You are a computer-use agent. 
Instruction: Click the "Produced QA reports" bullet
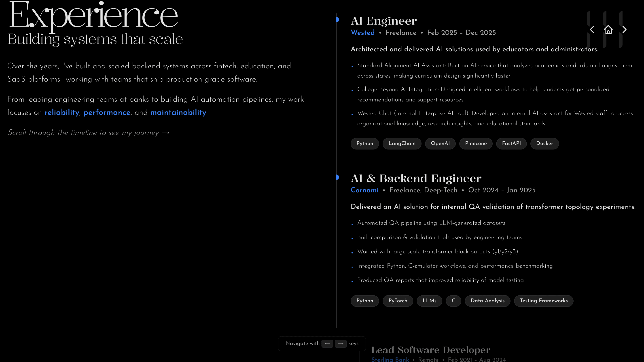click(440, 280)
